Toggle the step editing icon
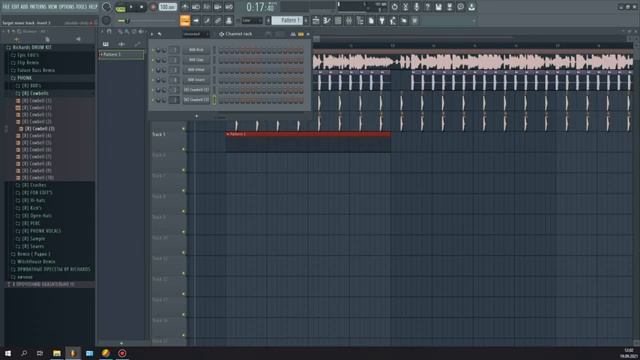 coord(207,20)
